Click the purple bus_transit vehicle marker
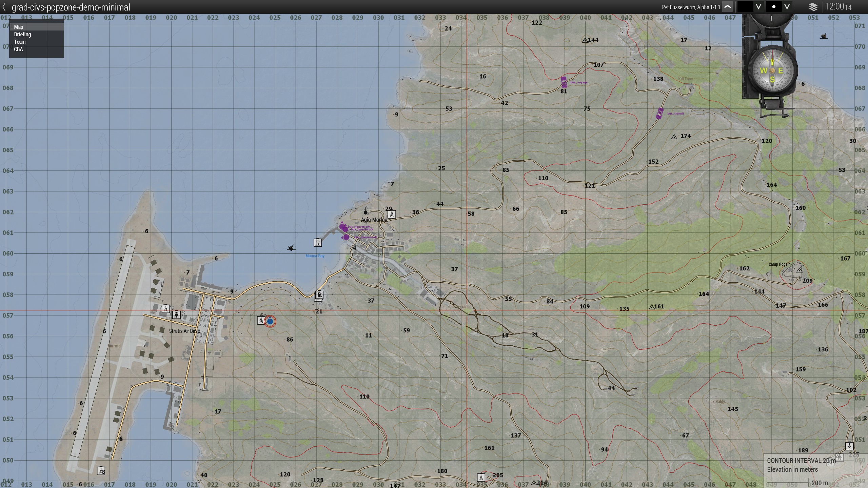 click(659, 113)
